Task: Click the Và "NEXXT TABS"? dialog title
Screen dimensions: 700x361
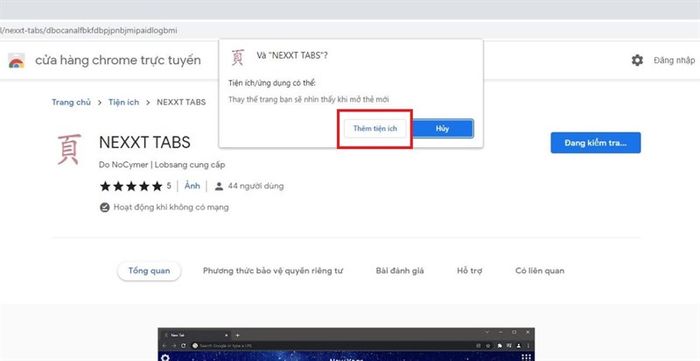Action: coord(292,57)
